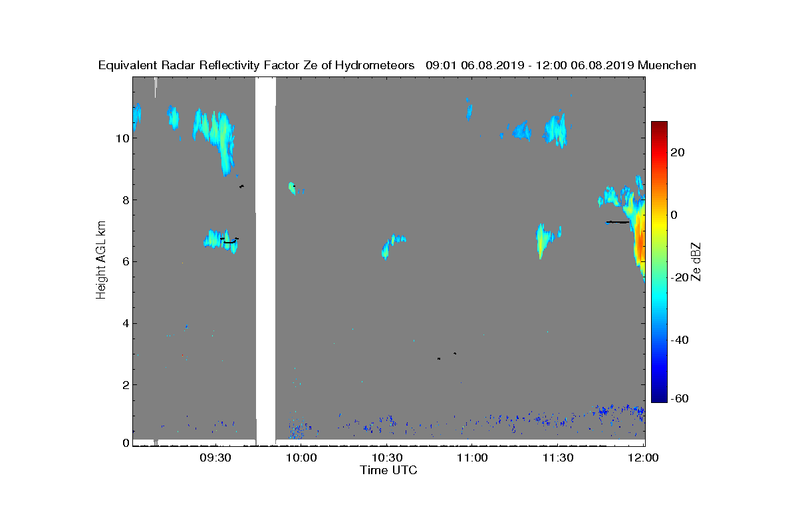
Task: Click the plot title text
Action: [x=397, y=65]
